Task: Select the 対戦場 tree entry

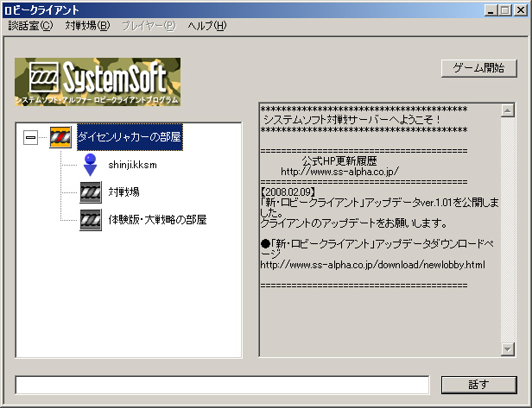Action: click(123, 192)
